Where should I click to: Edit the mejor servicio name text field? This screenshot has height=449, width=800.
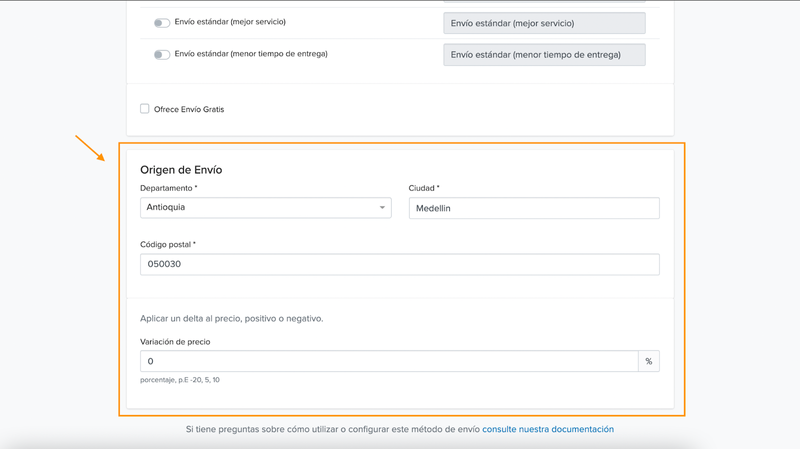coord(544,23)
